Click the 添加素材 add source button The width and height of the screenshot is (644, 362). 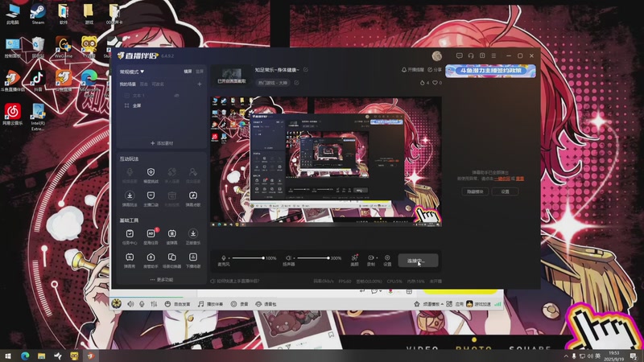coord(162,143)
